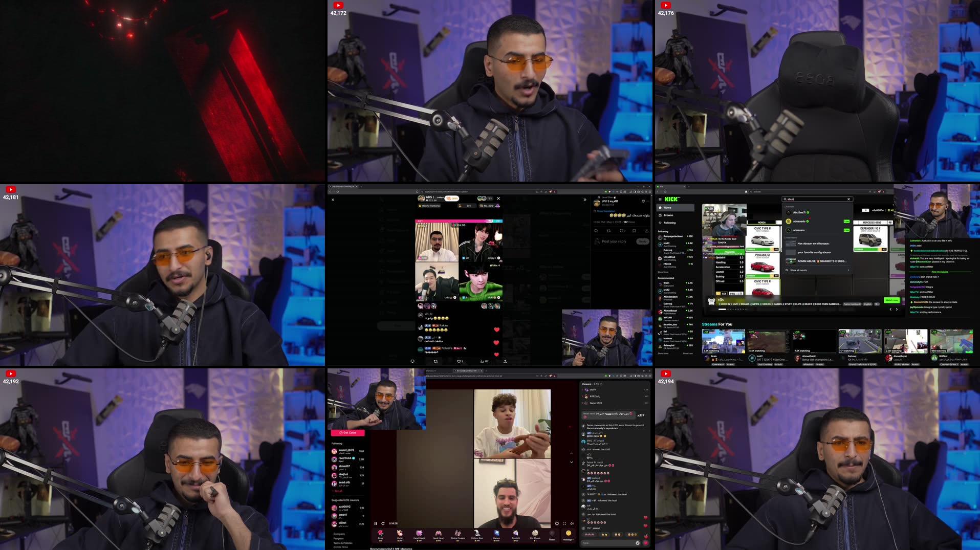This screenshot has height=550, width=980.
Task: Close the media viewer with left X
Action: coord(333,200)
